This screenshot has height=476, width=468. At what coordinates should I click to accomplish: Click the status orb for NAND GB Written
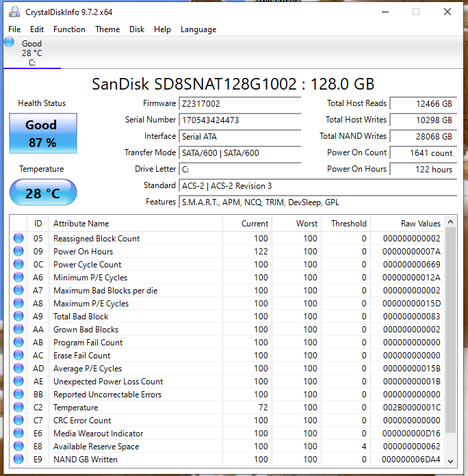(18, 460)
